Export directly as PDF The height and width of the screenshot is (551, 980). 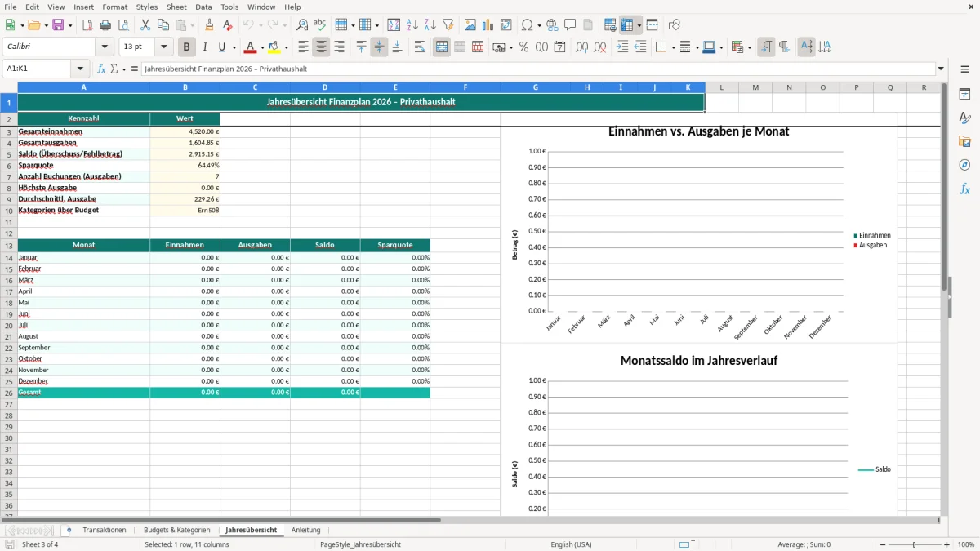pyautogui.click(x=87, y=25)
